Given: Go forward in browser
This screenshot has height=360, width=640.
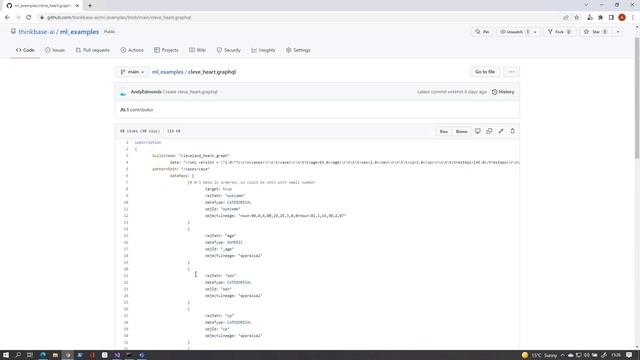Looking at the screenshot, I should tap(18, 18).
